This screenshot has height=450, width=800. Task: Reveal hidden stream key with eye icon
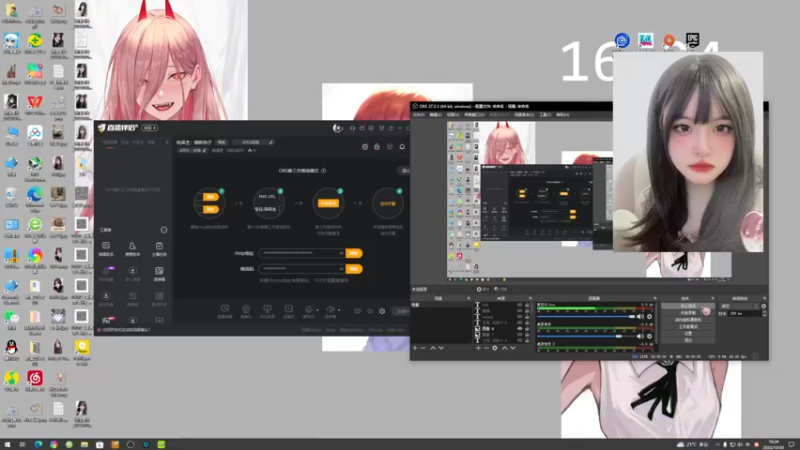[341, 269]
